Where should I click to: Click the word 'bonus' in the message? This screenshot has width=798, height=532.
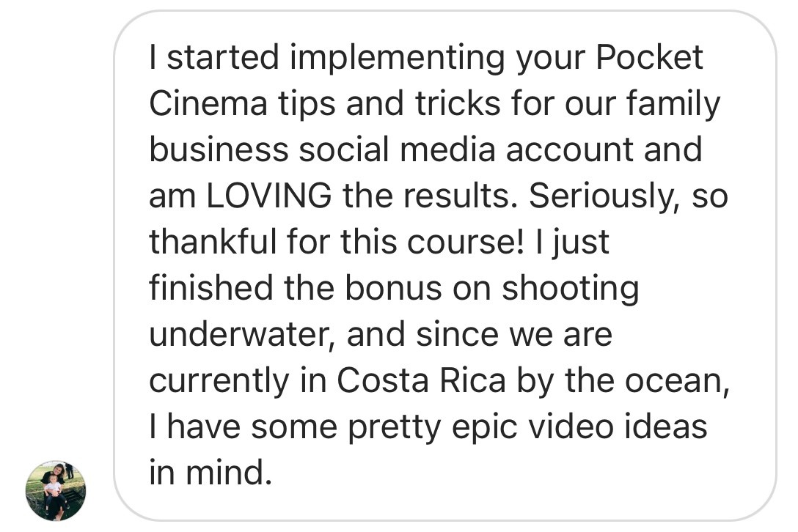393,289
